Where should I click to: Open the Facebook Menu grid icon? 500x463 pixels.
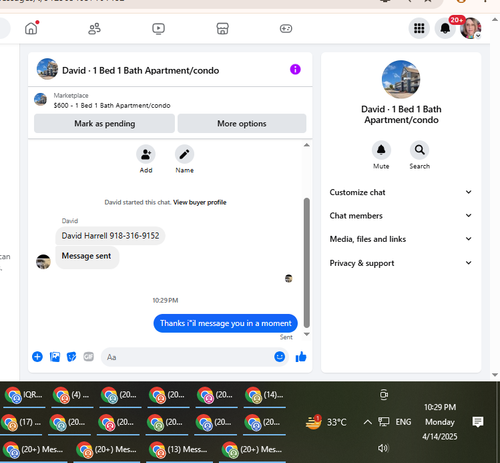click(419, 28)
